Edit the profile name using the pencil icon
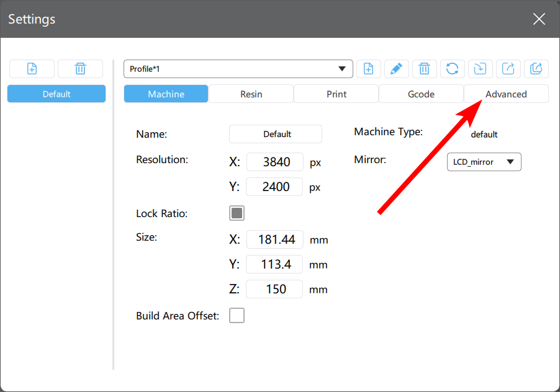This screenshot has height=392, width=560. pyautogui.click(x=397, y=69)
